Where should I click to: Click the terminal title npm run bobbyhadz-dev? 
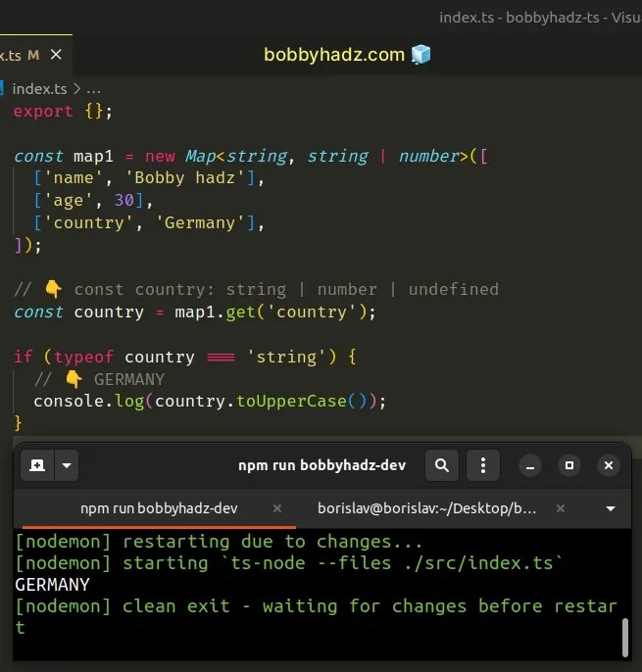[x=322, y=465]
